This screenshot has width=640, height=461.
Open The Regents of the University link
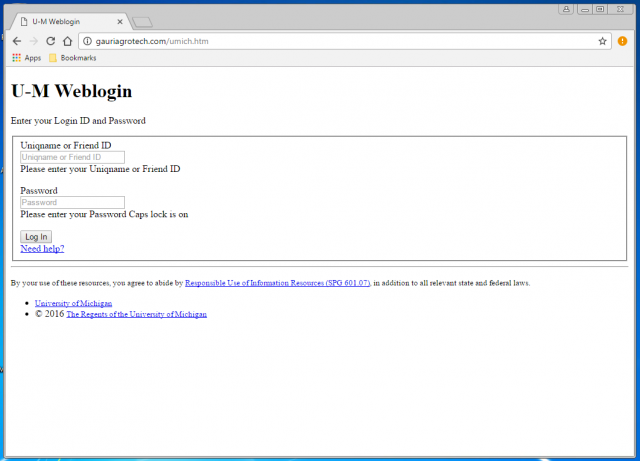click(x=136, y=314)
